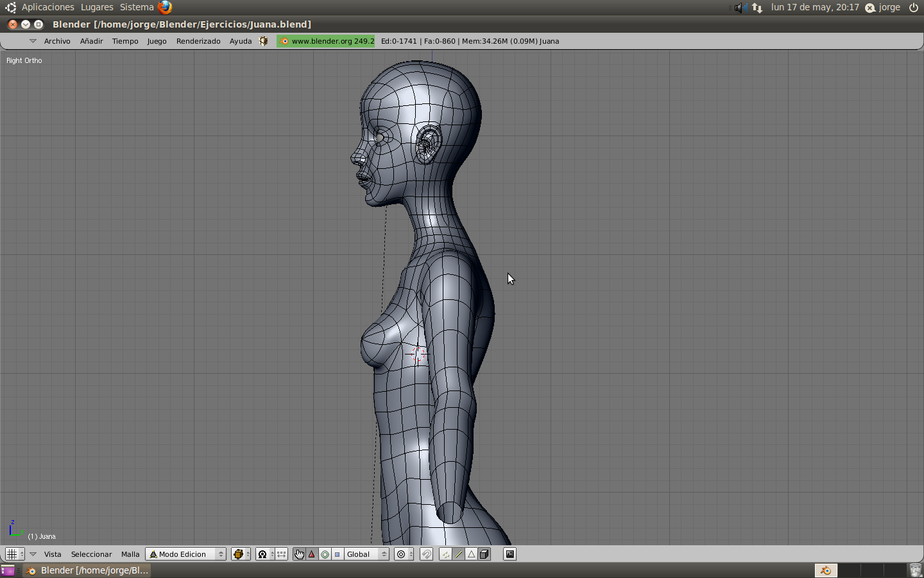Switch to vertex select mode
The image size is (924, 578).
(445, 554)
